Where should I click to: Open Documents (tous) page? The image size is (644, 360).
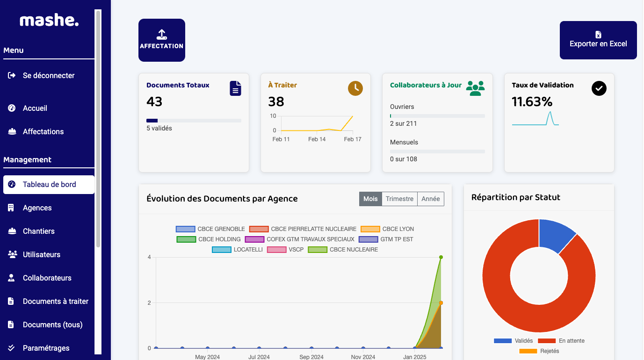click(x=49, y=324)
